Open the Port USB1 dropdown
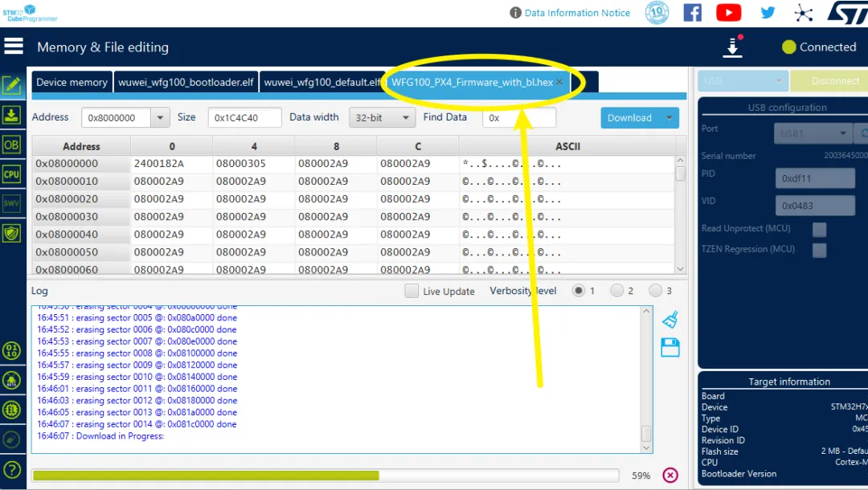Image resolution: width=868 pixels, height=490 pixels. coord(813,133)
